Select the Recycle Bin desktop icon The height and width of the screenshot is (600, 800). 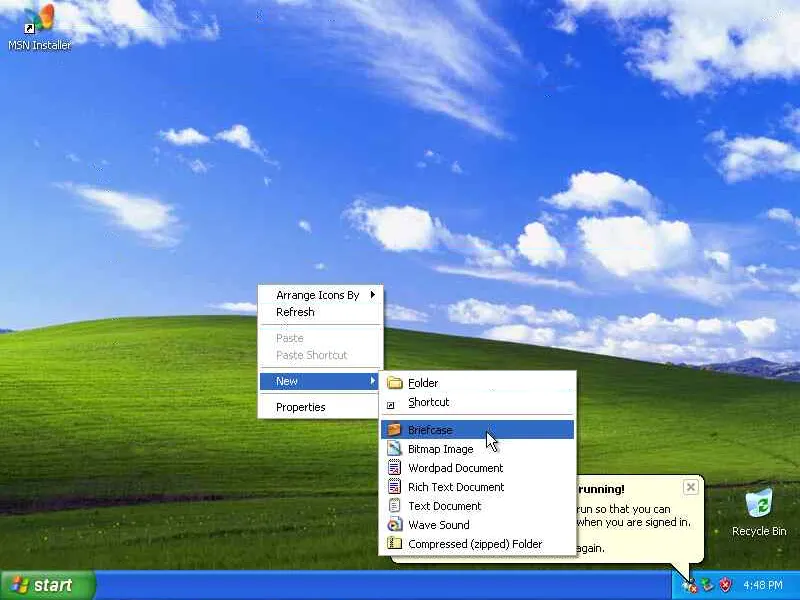[x=759, y=512]
